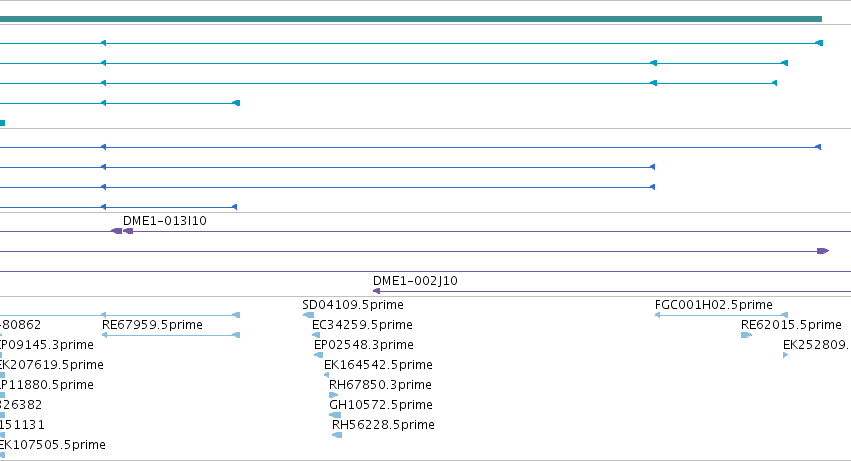Click the RH56228.5prime EST label
Screen dimensions: 851x461
[383, 425]
